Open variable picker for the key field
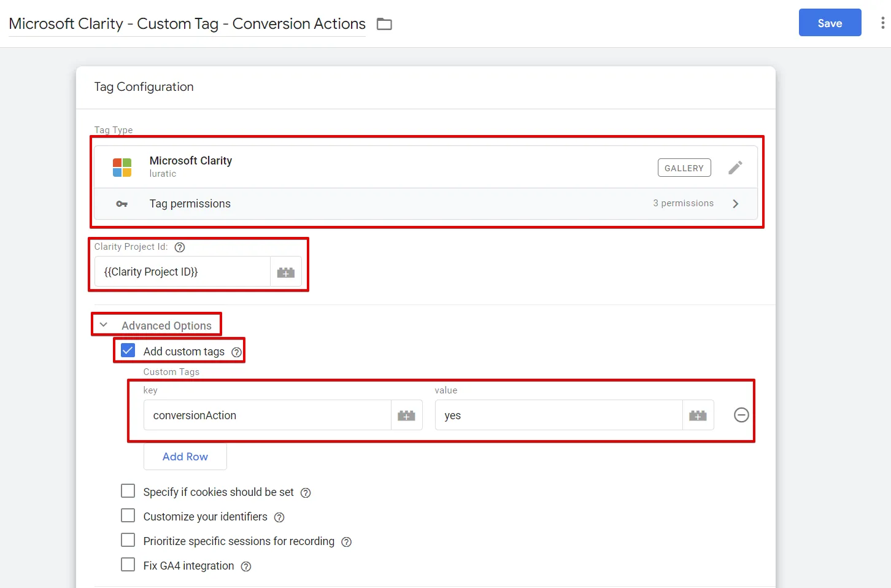The height and width of the screenshot is (588, 891). (x=406, y=416)
